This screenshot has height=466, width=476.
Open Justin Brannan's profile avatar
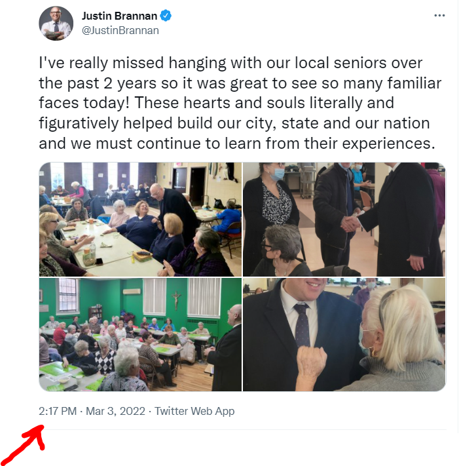56,24
